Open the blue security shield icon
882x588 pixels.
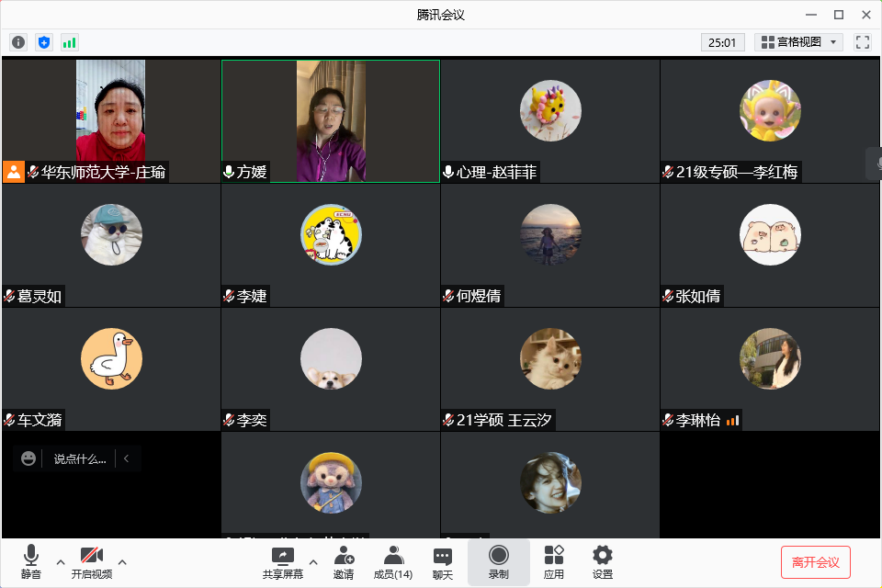click(44, 42)
